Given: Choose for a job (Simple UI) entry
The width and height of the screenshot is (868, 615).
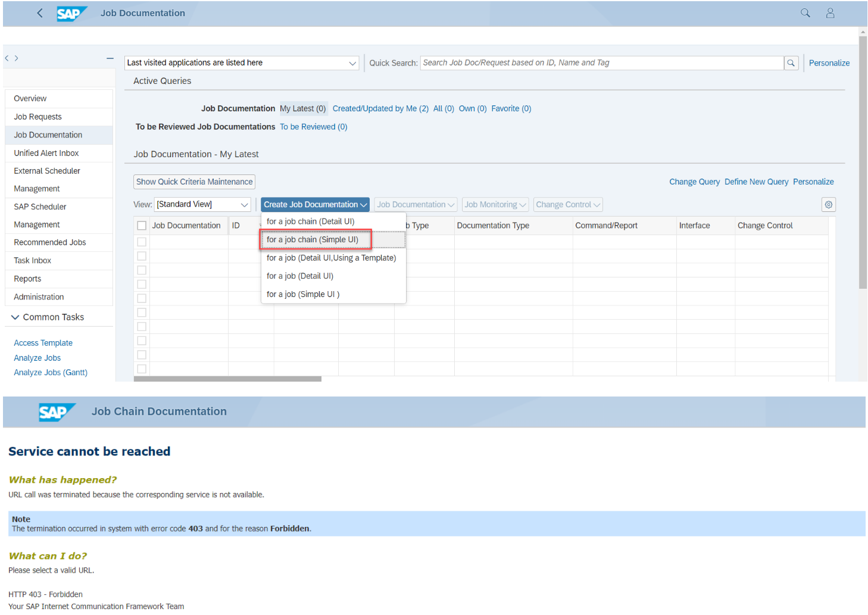Looking at the screenshot, I should 333,294.
